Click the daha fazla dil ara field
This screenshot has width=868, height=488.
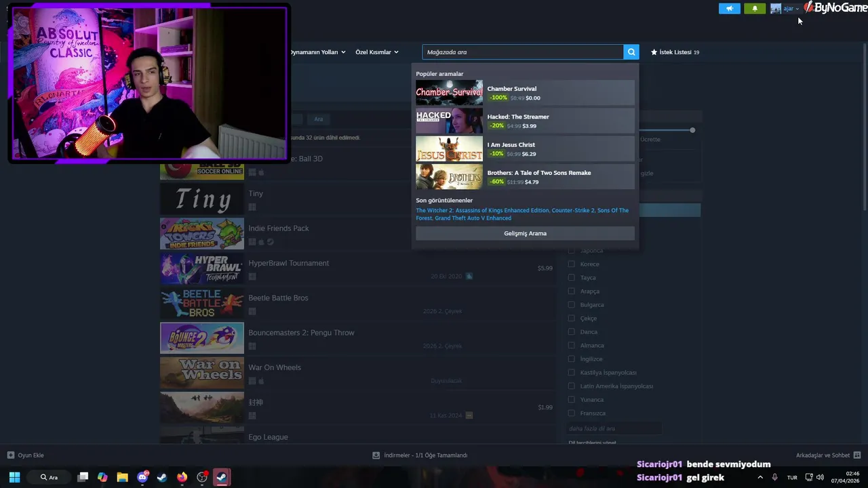[x=614, y=428]
